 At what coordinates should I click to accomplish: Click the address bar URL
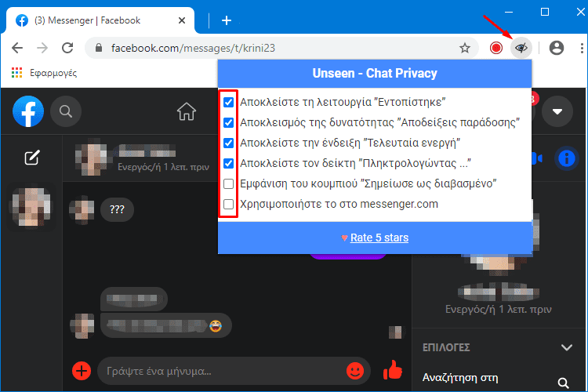pyautogui.click(x=193, y=48)
